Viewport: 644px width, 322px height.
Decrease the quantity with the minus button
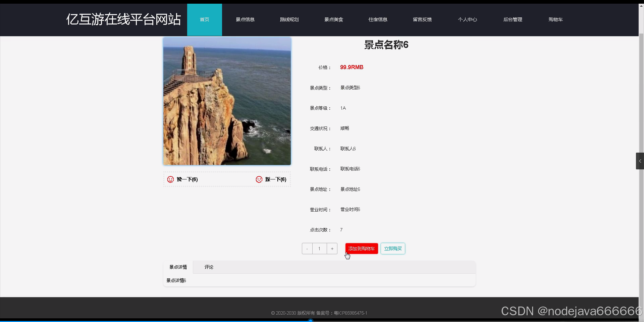tap(307, 249)
